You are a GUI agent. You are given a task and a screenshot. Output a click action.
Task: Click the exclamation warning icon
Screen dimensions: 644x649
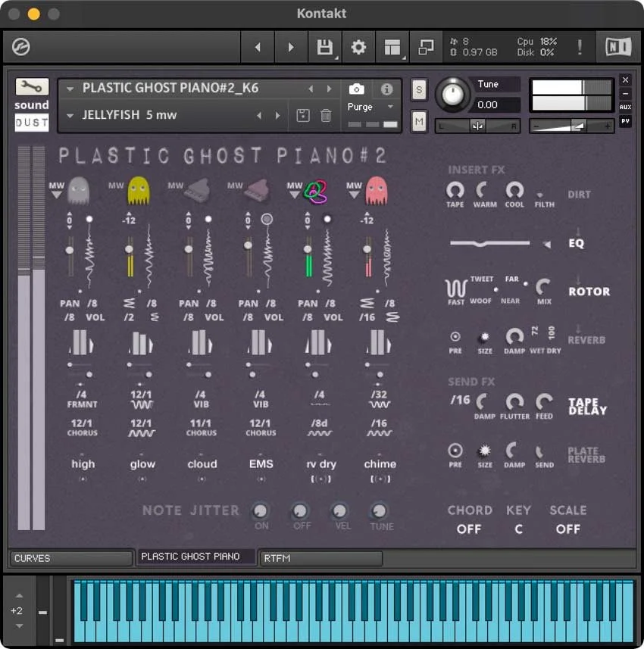tap(580, 47)
